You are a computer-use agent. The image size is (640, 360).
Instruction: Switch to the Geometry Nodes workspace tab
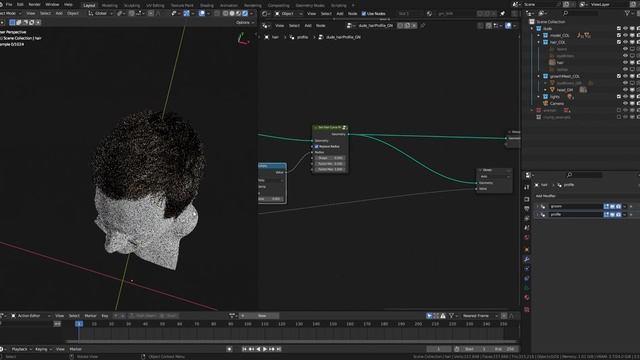[310, 5]
